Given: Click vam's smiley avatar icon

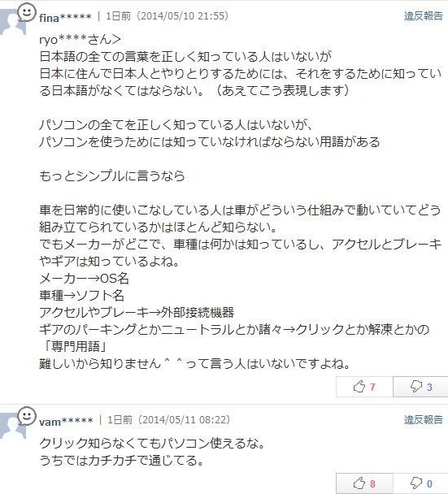Looking at the screenshot, I should click(27, 416).
